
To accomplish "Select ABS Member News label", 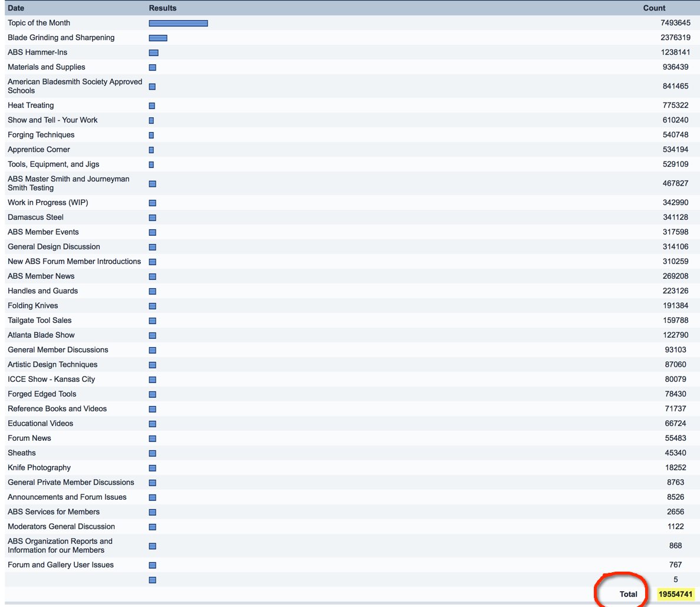I will [41, 276].
